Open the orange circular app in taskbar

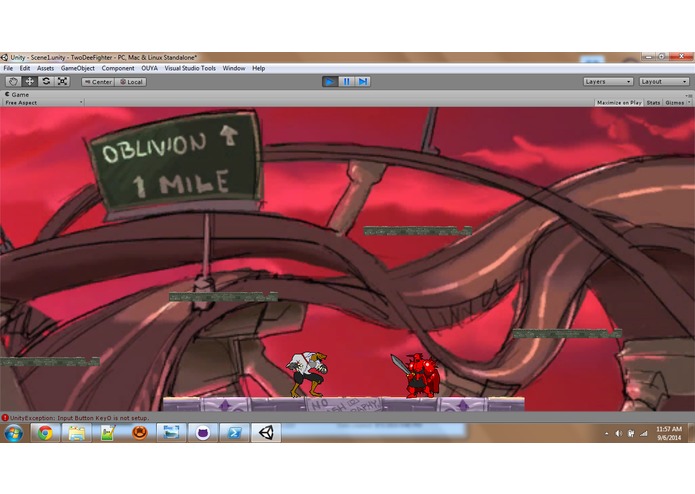point(140,433)
